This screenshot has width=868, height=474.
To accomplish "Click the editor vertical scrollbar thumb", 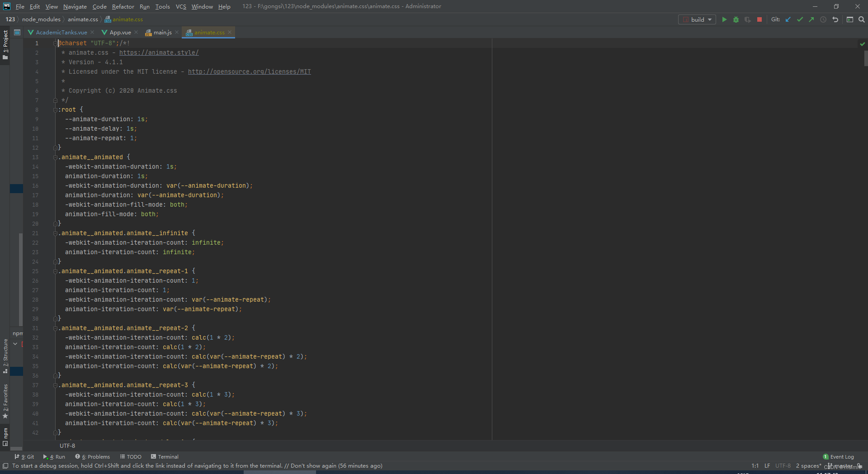I will tap(865, 58).
